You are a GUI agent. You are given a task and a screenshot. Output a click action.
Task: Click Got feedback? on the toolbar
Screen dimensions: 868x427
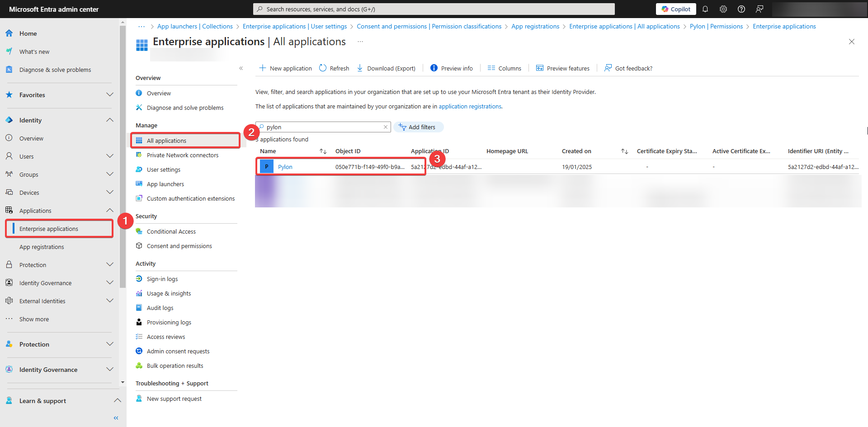(628, 68)
